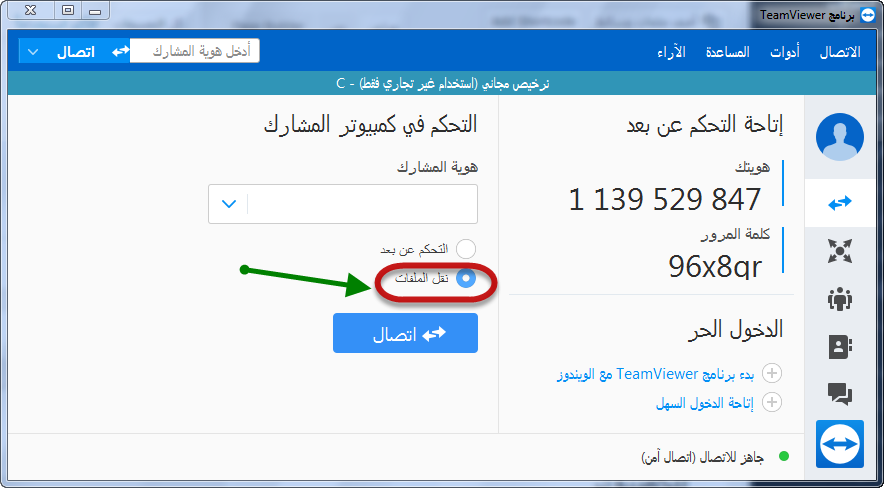Viewport: 884px width, 488px height.
Task: Open the user profile avatar icon
Action: [x=839, y=138]
